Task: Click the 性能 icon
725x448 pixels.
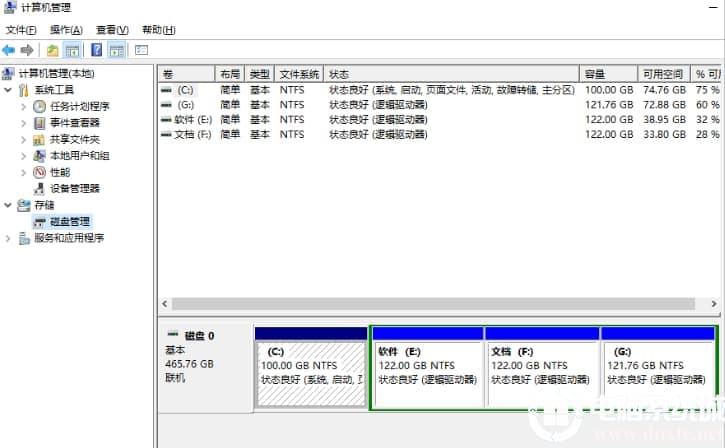Action: click(x=39, y=172)
